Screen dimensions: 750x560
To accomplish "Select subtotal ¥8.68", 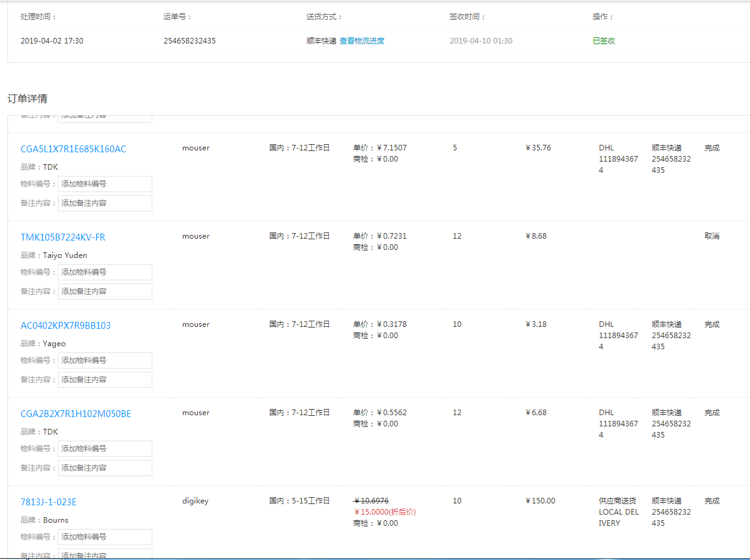I will coord(536,236).
